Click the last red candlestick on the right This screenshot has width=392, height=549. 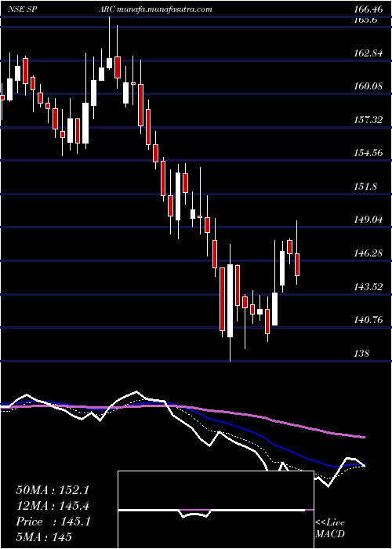click(297, 265)
